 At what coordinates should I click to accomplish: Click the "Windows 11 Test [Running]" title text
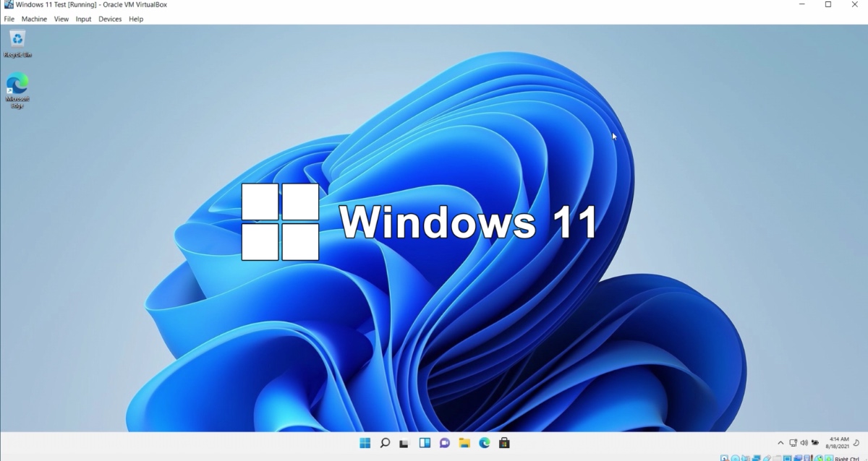tap(56, 5)
